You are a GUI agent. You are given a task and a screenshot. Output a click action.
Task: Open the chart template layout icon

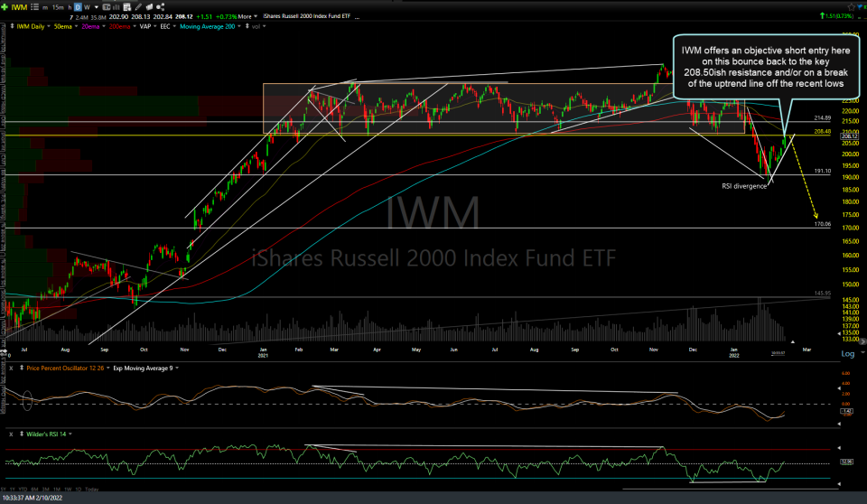(127, 7)
